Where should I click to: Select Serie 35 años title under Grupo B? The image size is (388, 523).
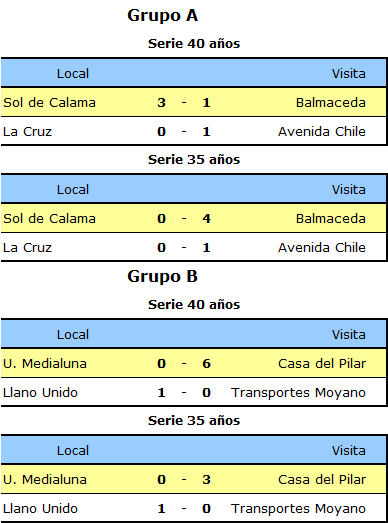[x=194, y=421]
